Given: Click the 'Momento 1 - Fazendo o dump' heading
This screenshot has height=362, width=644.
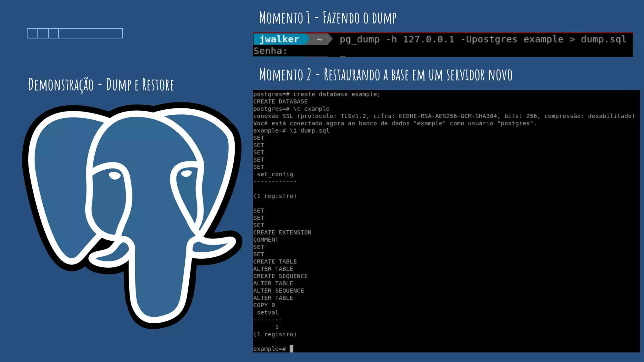Looking at the screenshot, I should (x=328, y=18).
